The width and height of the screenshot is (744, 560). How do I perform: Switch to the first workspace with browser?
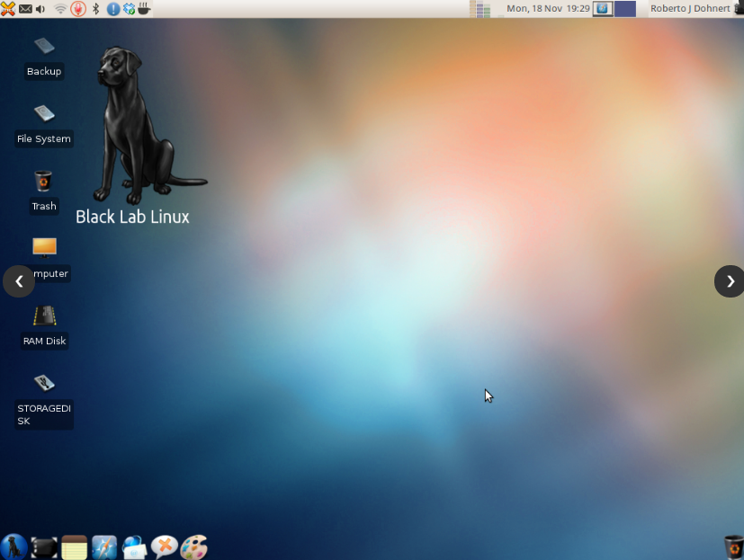tap(603, 8)
